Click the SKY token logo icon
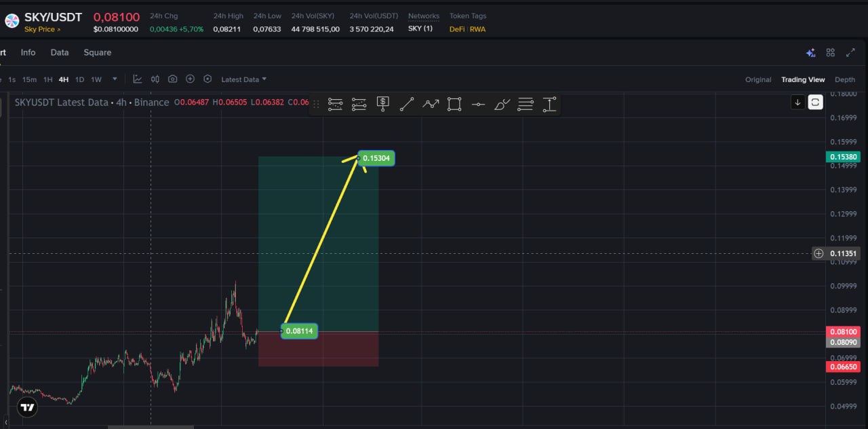Image resolution: width=868 pixels, height=429 pixels. [x=12, y=21]
